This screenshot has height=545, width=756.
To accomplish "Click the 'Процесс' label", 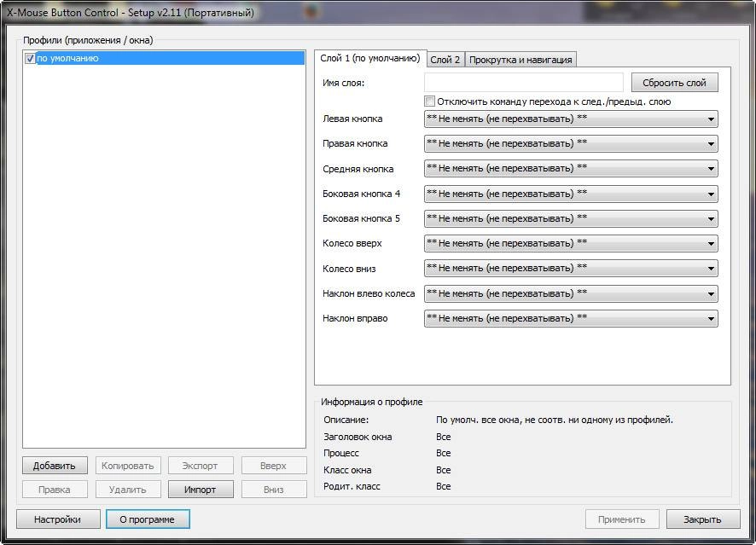I will tap(340, 454).
